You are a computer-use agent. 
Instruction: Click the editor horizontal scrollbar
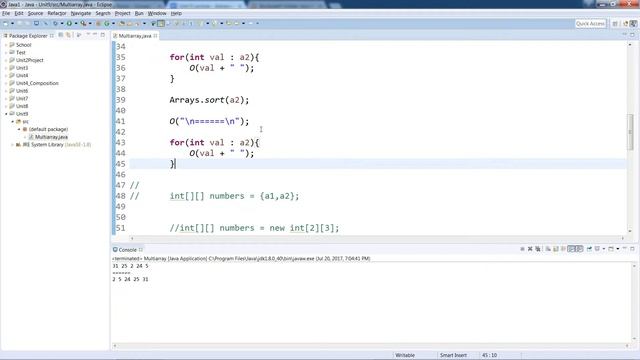[377, 238]
